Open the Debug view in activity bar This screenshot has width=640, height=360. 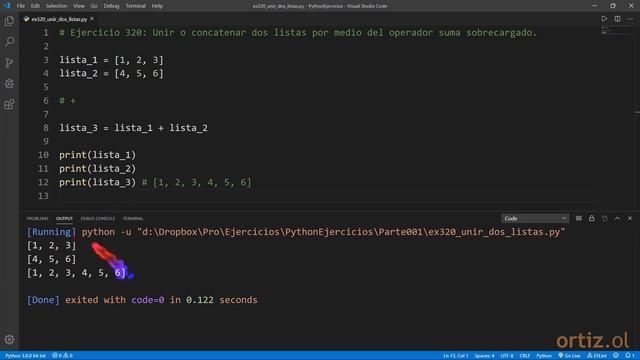(x=9, y=83)
